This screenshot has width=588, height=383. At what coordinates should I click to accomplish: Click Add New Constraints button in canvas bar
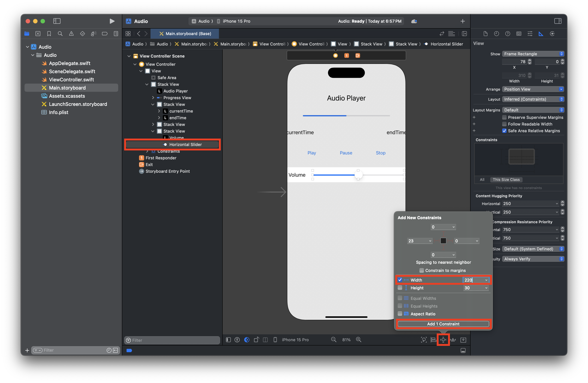click(x=443, y=340)
